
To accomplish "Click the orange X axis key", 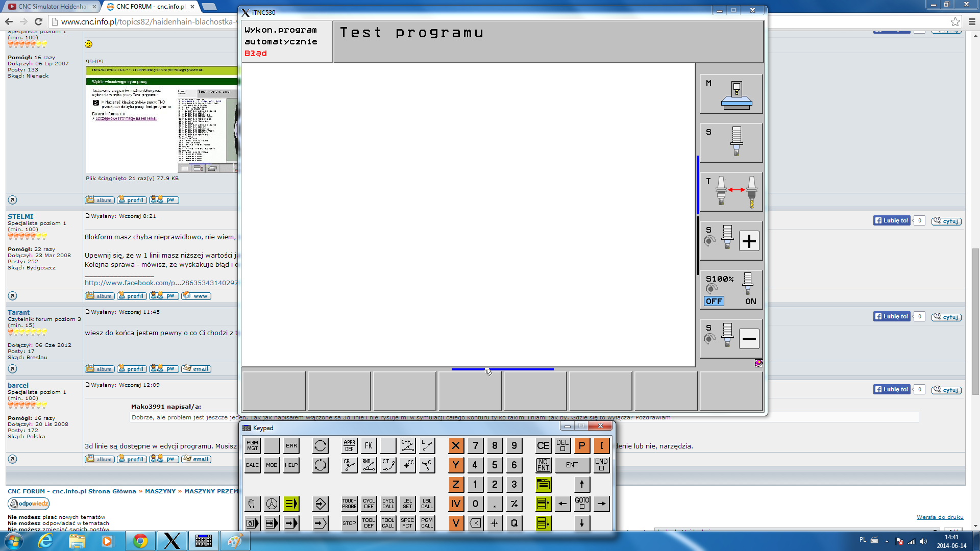I will click(456, 445).
